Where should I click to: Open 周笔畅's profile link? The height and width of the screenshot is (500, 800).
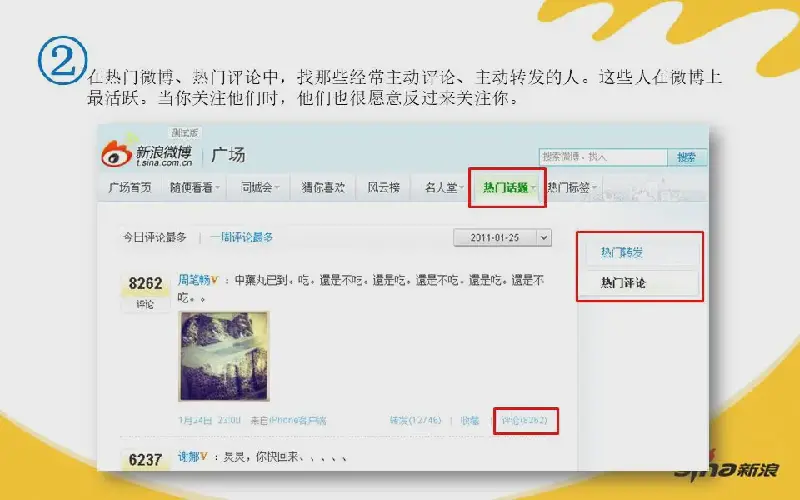coord(193,280)
